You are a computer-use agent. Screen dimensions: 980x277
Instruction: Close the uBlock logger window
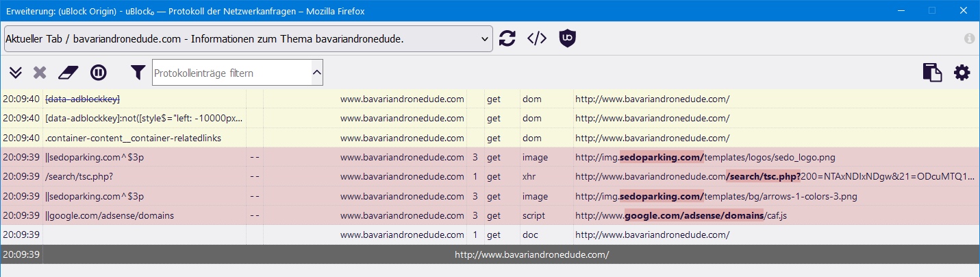(964, 10)
